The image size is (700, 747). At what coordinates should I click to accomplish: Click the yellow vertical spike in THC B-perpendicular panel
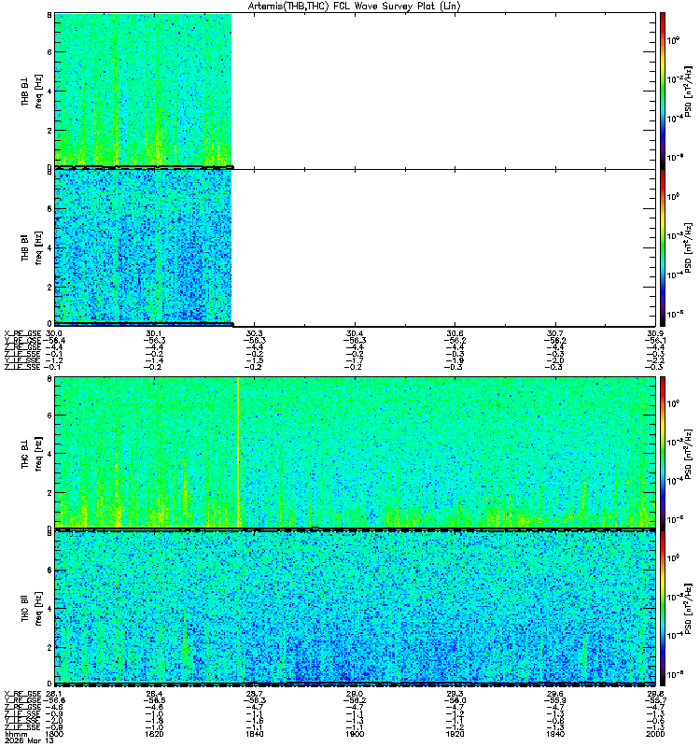tap(238, 452)
